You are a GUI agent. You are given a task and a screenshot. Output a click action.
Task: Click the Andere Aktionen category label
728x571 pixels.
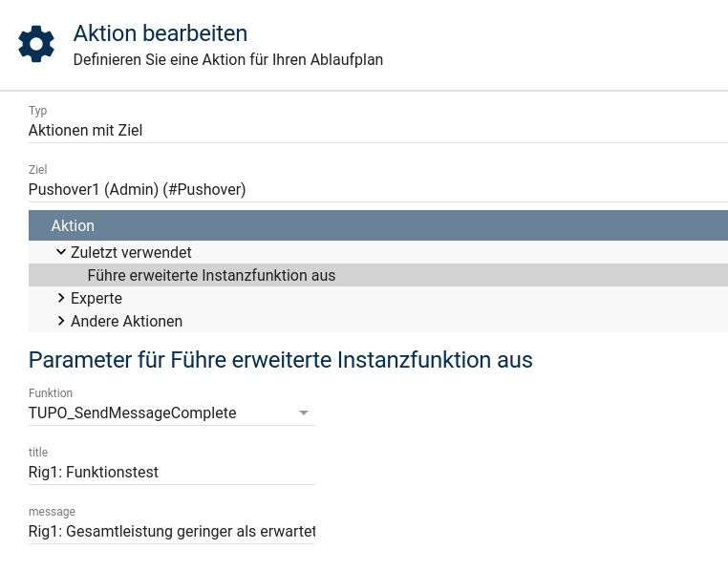126,321
